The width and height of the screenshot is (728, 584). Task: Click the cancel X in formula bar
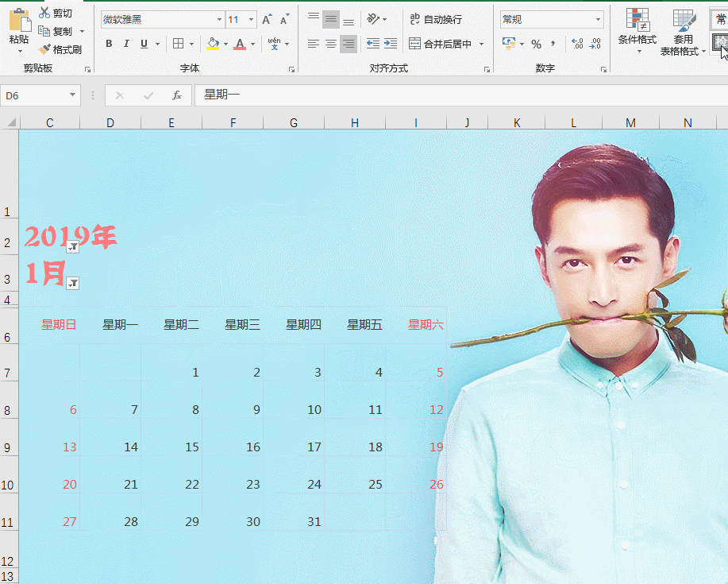119,95
